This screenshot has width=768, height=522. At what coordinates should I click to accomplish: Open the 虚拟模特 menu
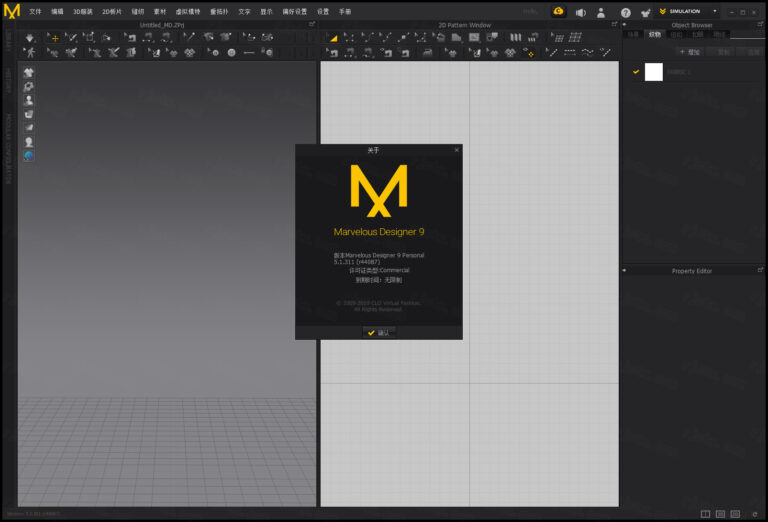[188, 11]
